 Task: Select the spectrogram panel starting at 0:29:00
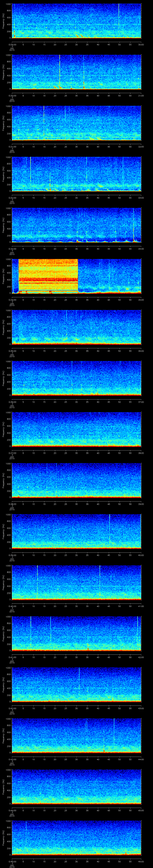(x=76, y=21)
